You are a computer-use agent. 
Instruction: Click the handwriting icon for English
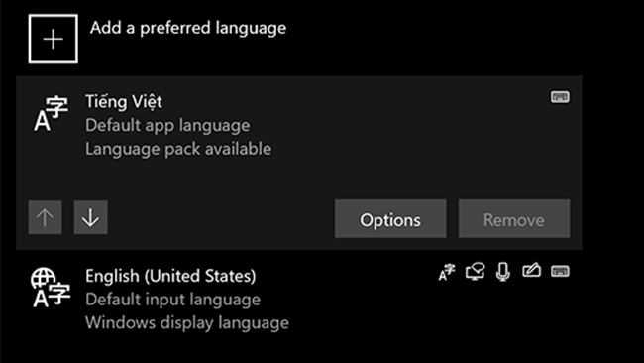[531, 271]
